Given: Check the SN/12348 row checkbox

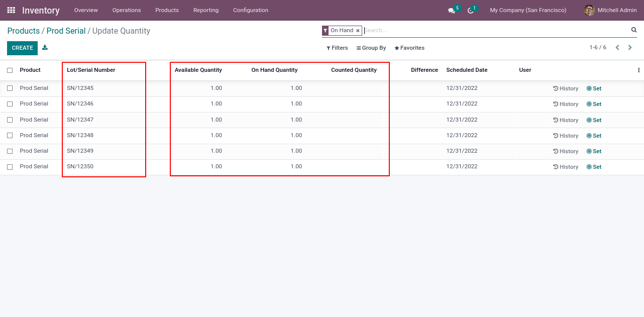Looking at the screenshot, I should click(10, 136).
